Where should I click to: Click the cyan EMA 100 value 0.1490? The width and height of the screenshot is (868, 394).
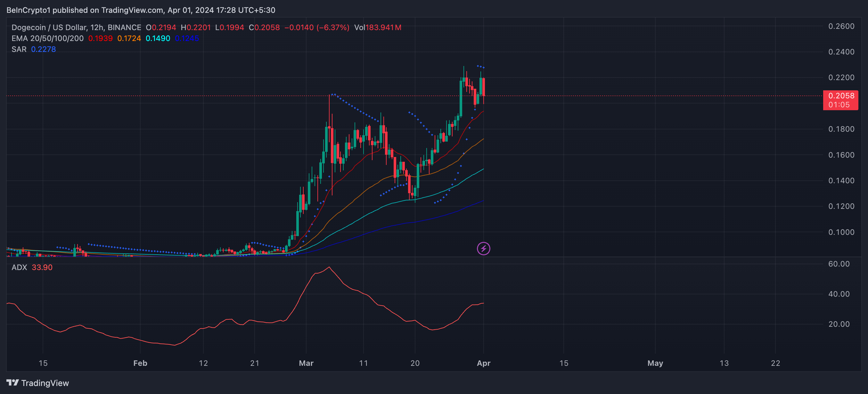click(158, 38)
